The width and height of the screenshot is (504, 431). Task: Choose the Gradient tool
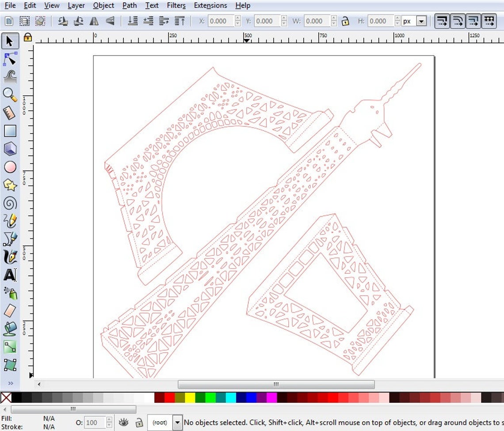point(10,347)
